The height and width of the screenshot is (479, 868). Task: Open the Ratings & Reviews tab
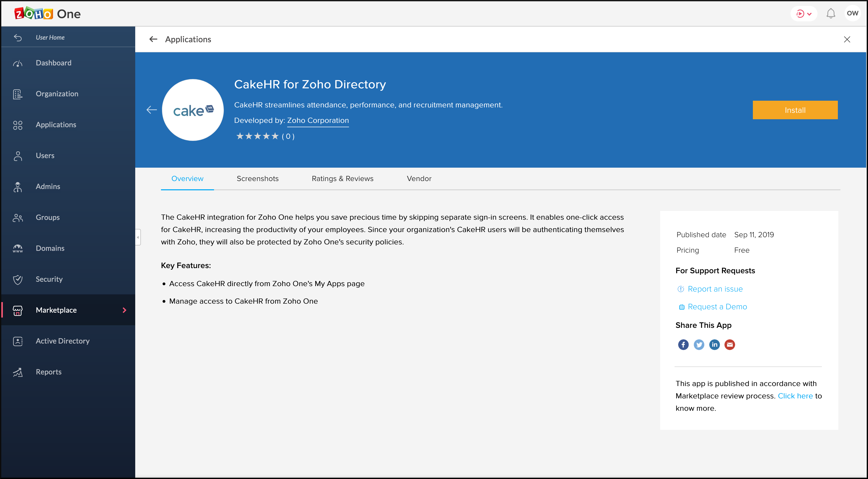pyautogui.click(x=342, y=178)
